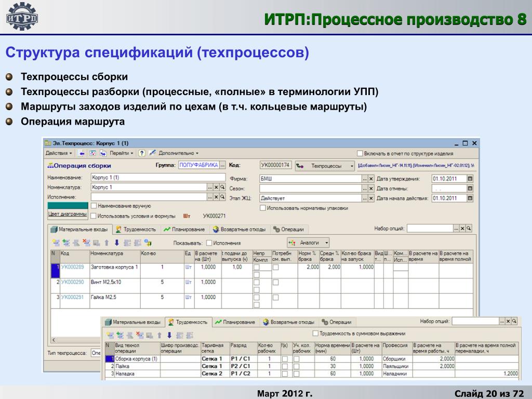Open Исполнение item with magnifier icon

click(x=222, y=197)
